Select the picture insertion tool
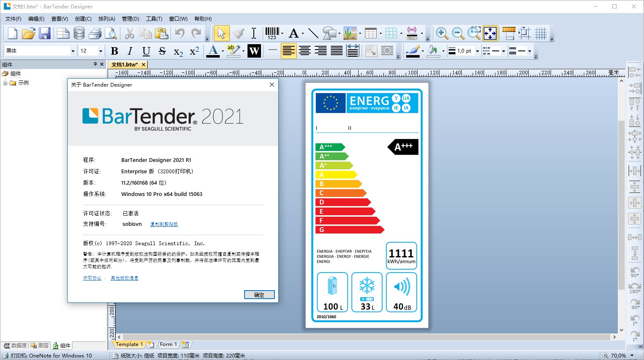644x360 pixels. (x=351, y=33)
